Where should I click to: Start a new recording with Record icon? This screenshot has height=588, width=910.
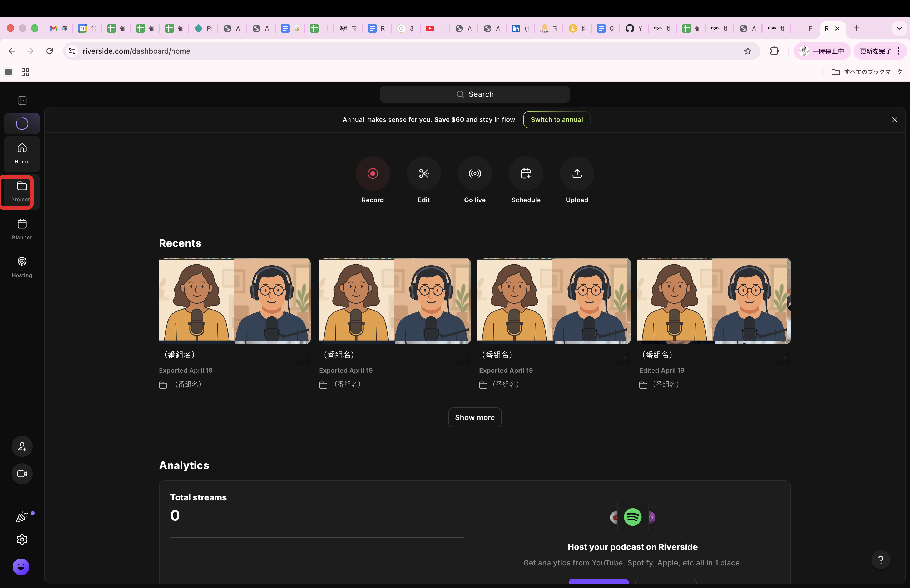point(372,173)
